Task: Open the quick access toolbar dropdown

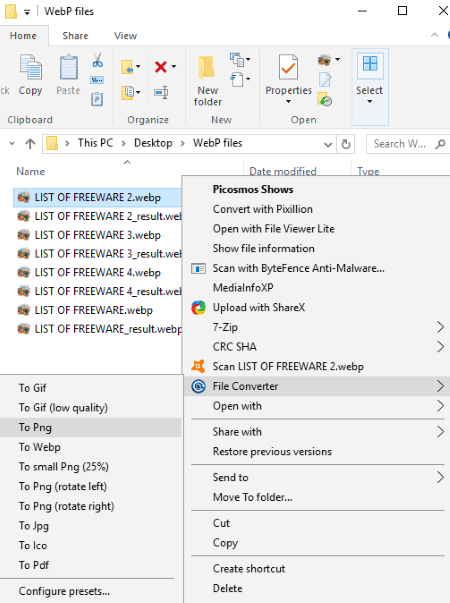Action: 27,12
